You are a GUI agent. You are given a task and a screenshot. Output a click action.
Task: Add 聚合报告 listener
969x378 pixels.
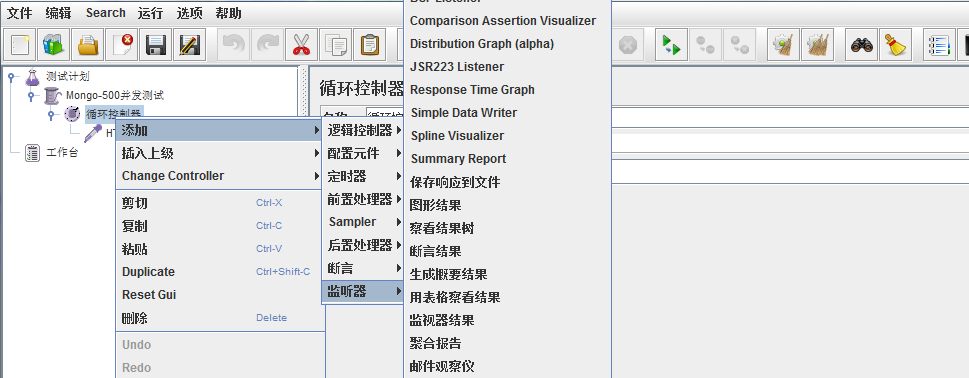click(x=507, y=343)
